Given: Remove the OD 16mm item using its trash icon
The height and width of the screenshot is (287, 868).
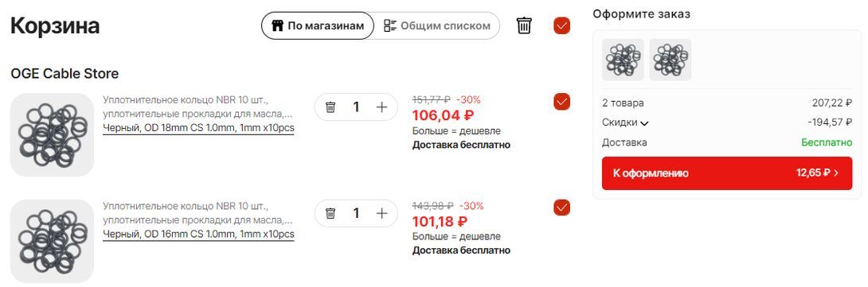Looking at the screenshot, I should (330, 213).
